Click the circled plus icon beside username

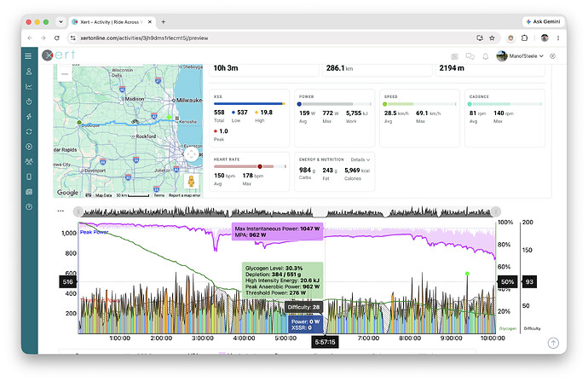click(x=553, y=56)
